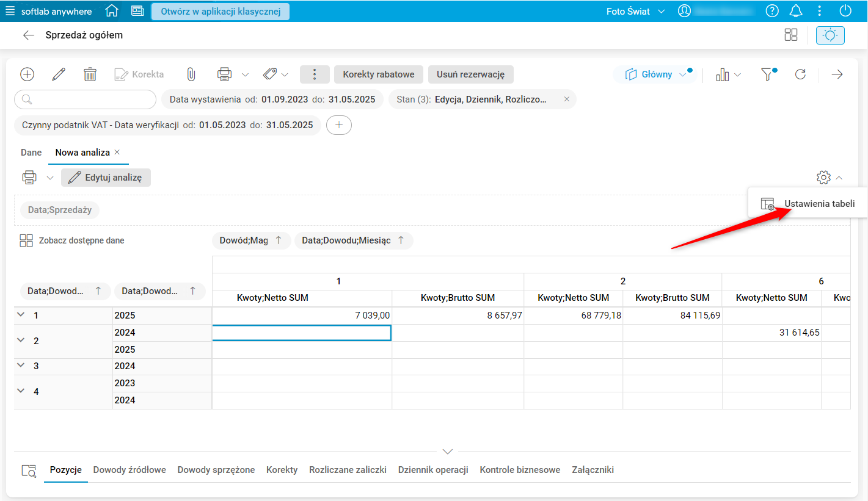The width and height of the screenshot is (868, 501).
Task: Click Edytuj analizę button
Action: [x=106, y=178]
